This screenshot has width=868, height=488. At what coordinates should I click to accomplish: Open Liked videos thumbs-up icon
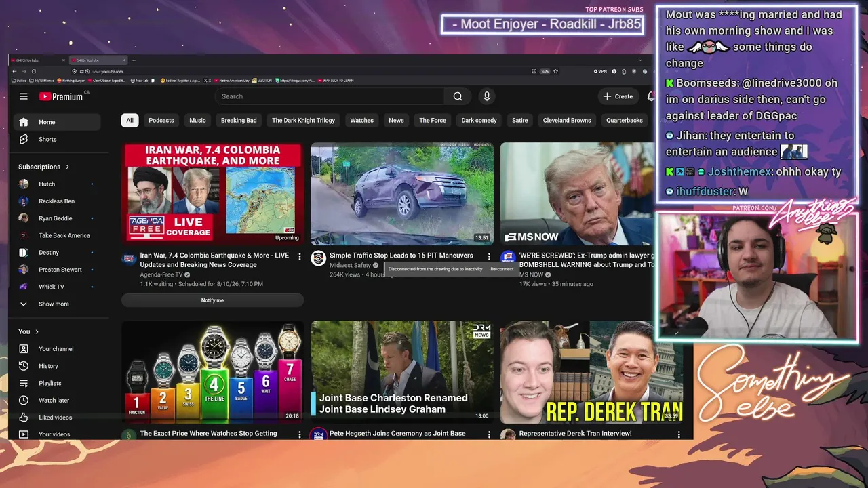coord(24,418)
